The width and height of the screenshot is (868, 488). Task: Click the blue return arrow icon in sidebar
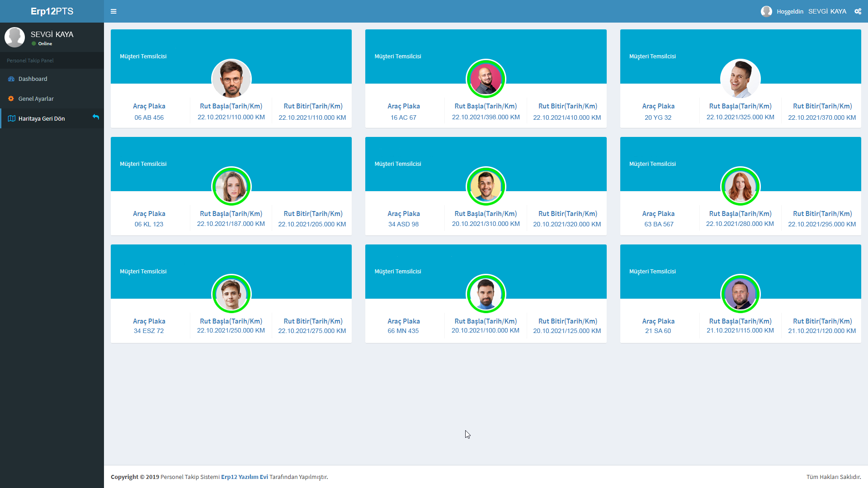pyautogui.click(x=96, y=117)
